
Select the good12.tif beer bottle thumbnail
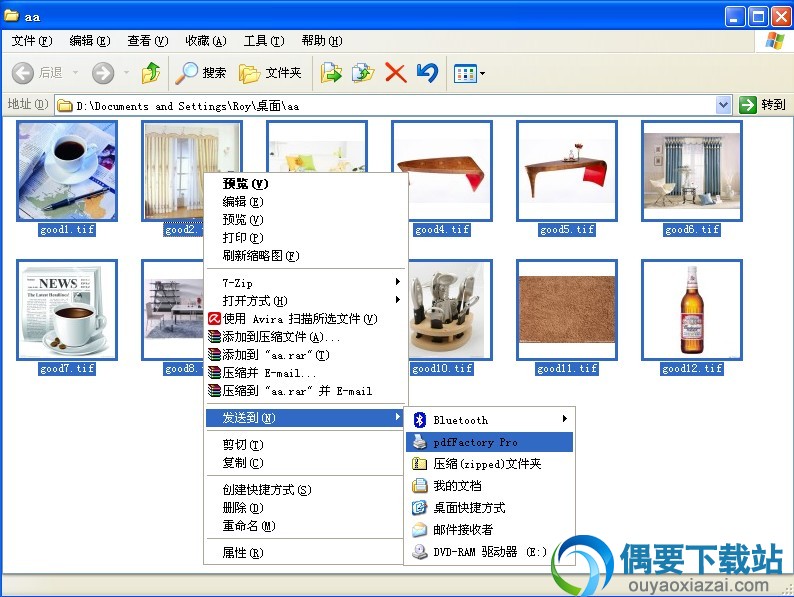click(x=692, y=310)
